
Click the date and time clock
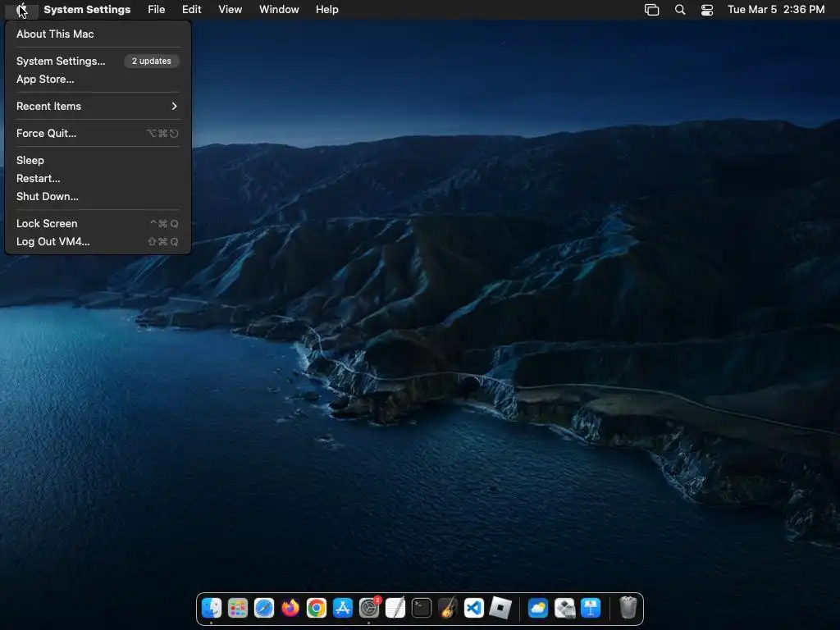pyautogui.click(x=776, y=10)
